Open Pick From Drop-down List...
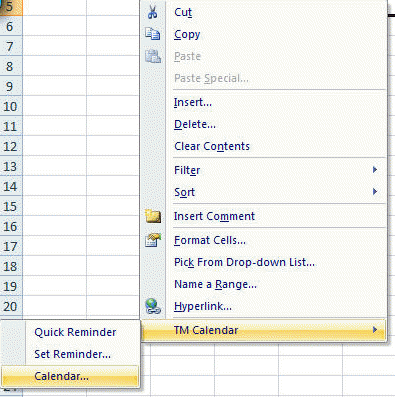The image size is (395, 397). (x=244, y=262)
